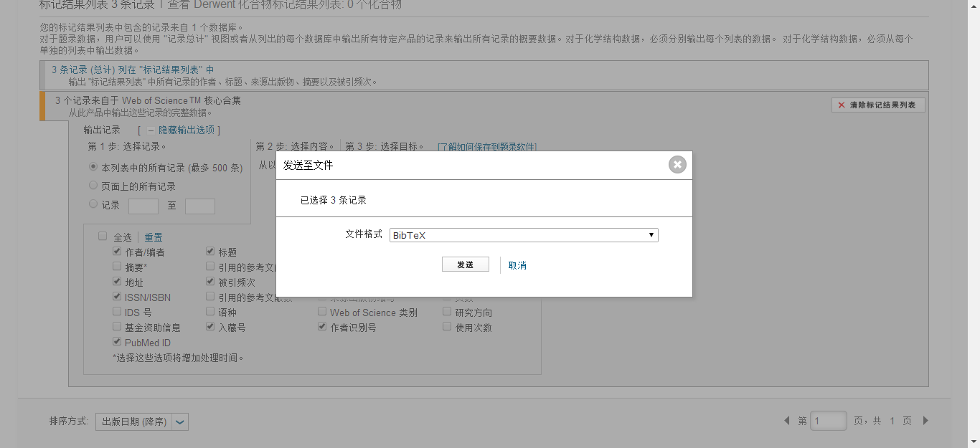Check the 使用次数 checkbox
The image size is (980, 448).
[x=447, y=327]
